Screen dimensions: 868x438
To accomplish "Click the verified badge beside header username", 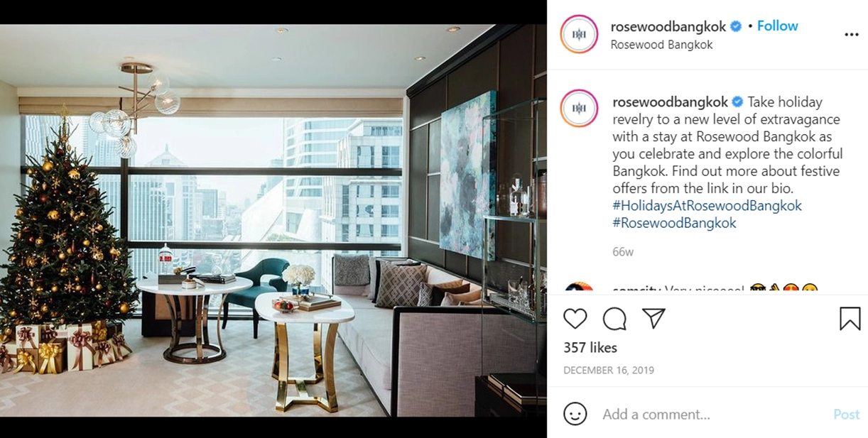I will [x=736, y=26].
